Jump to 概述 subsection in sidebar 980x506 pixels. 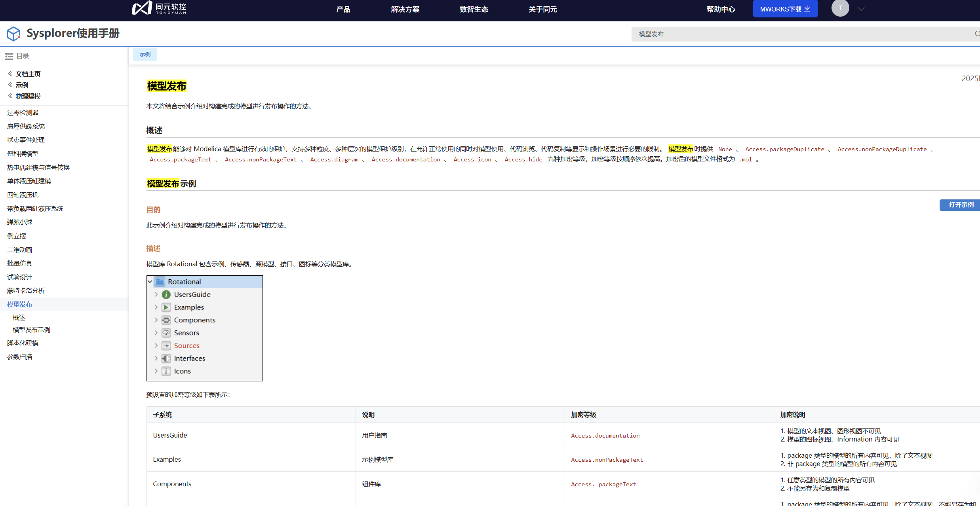(19, 318)
